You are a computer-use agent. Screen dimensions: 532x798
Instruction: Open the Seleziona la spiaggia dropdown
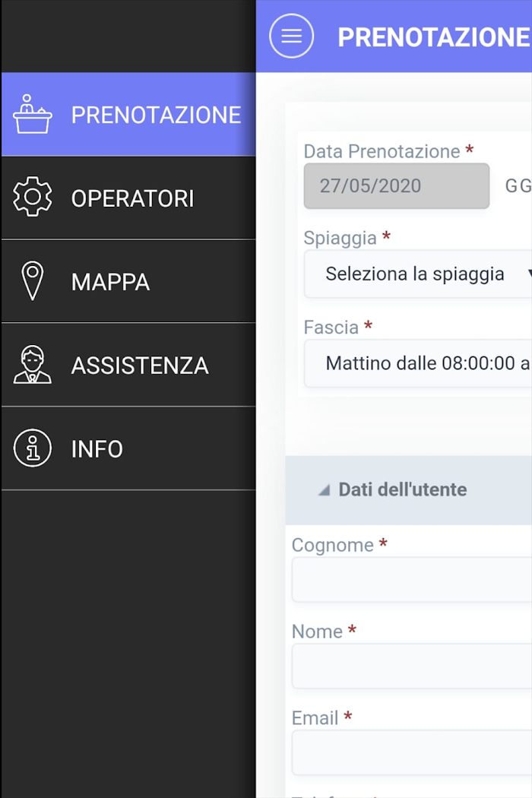[418, 274]
